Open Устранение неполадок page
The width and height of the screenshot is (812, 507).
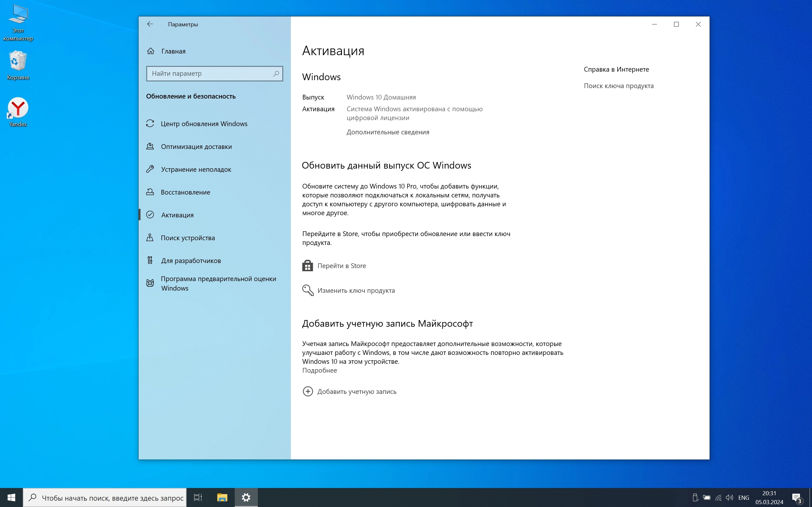coord(196,169)
